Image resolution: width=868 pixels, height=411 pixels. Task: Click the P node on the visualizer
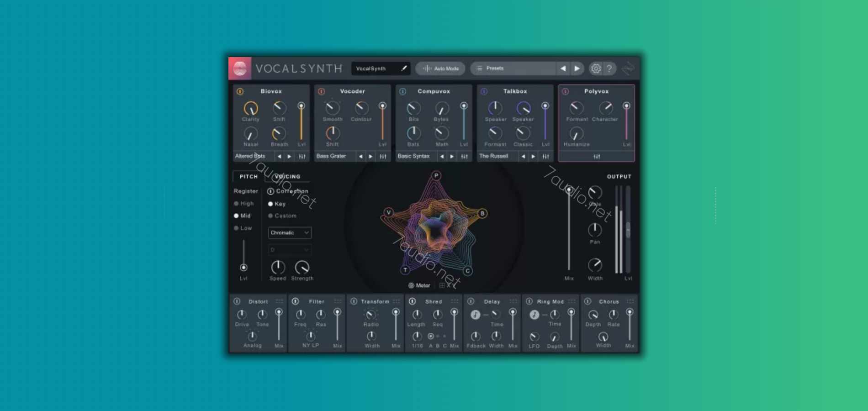coord(436,175)
